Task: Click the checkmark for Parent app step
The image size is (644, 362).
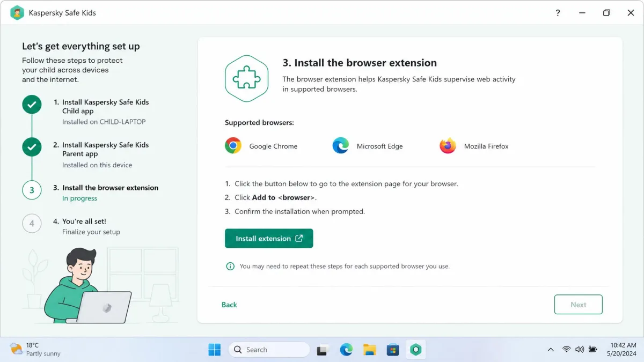Action: click(32, 147)
